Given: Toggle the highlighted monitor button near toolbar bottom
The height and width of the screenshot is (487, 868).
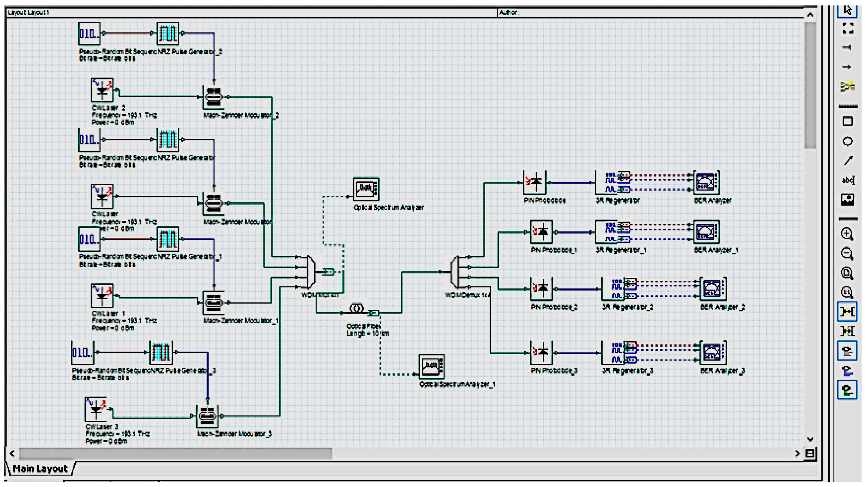Looking at the screenshot, I should point(847,351).
